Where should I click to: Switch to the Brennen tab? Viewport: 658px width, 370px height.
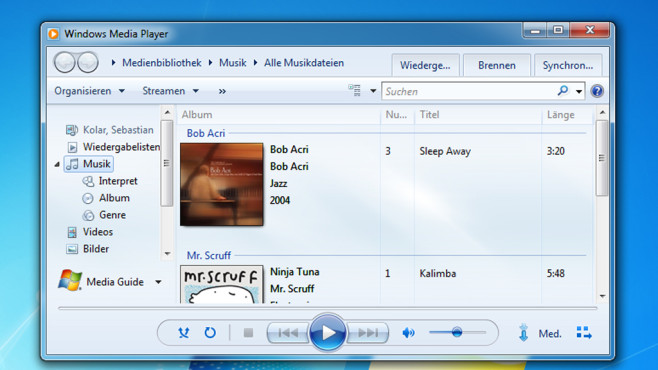pos(497,65)
